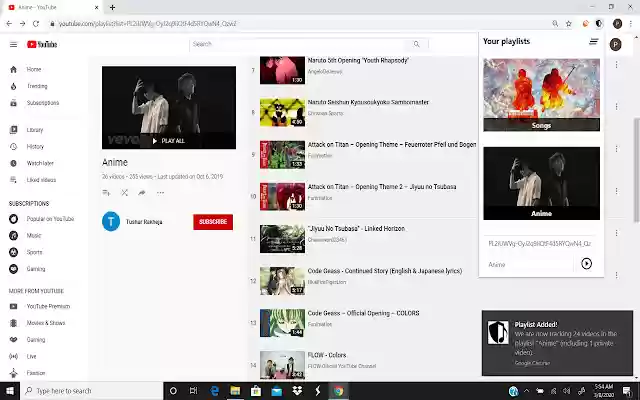640x400 pixels.
Task: Open Anime playlist card in extension panel
Action: [542, 183]
